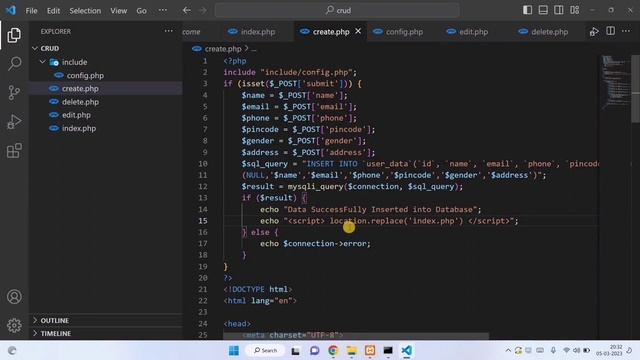
Task: Click the Run file icon in editor toolbar
Action: 594,31
